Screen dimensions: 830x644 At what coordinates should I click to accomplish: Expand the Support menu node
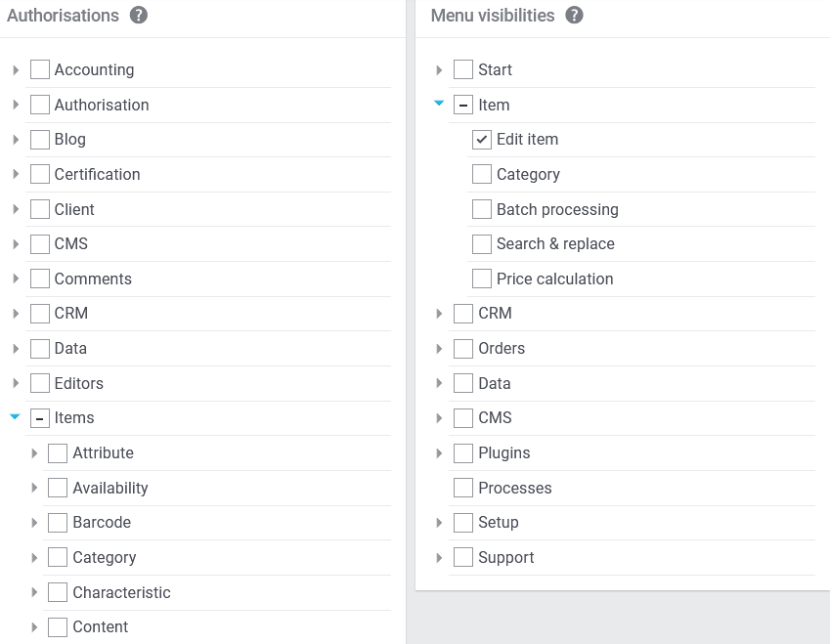(x=439, y=558)
